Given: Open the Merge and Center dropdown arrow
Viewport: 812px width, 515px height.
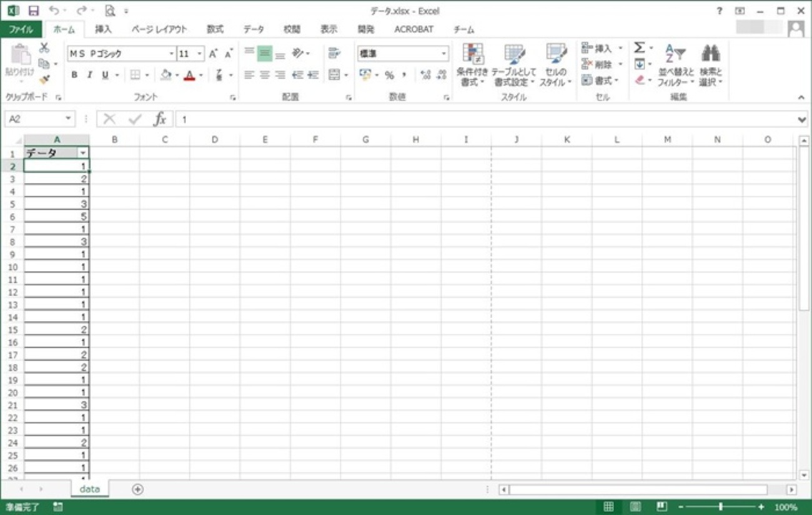Looking at the screenshot, I should [x=347, y=75].
